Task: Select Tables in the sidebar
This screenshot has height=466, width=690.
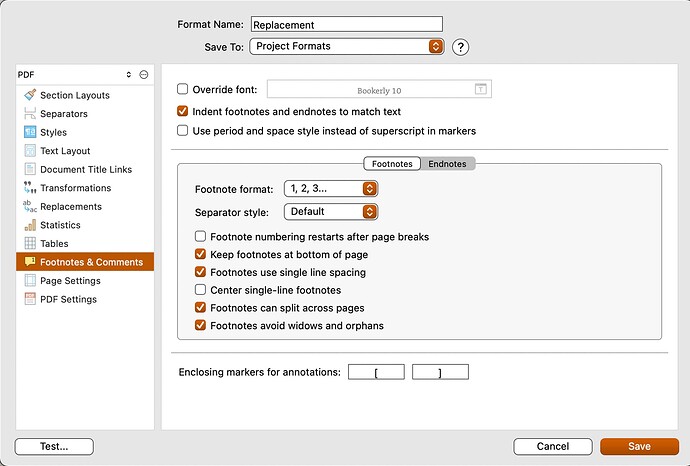Action: click(85, 243)
